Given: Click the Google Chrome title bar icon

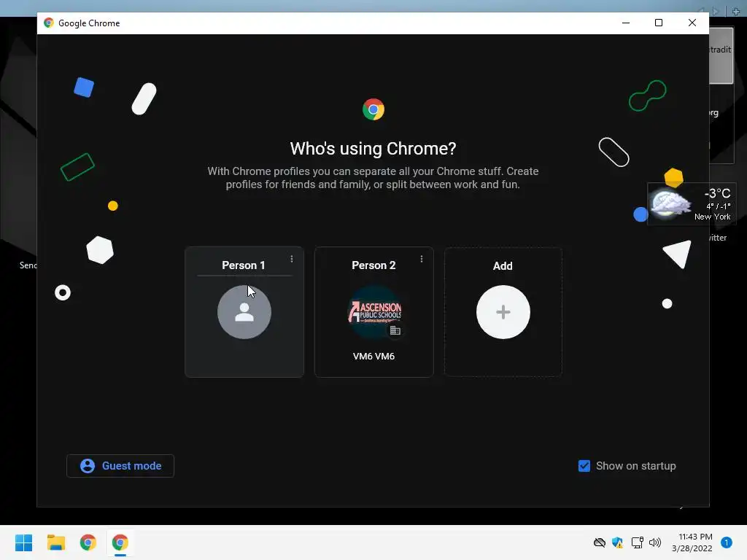Looking at the screenshot, I should click(x=48, y=23).
